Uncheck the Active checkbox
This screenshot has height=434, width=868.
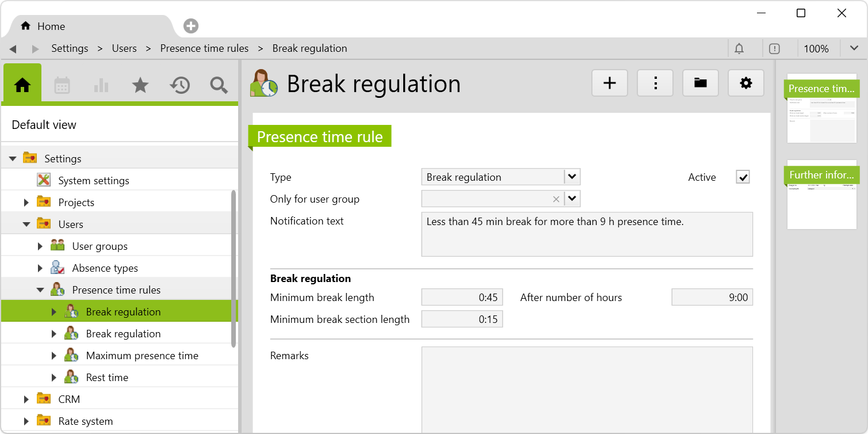tap(743, 177)
